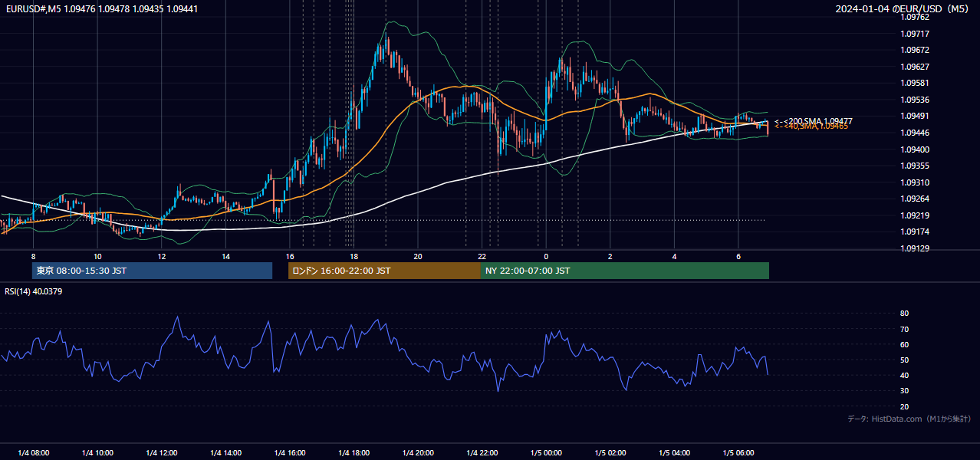Click price axis label 1.09174
This screenshot has width=980, height=460.
(x=916, y=232)
